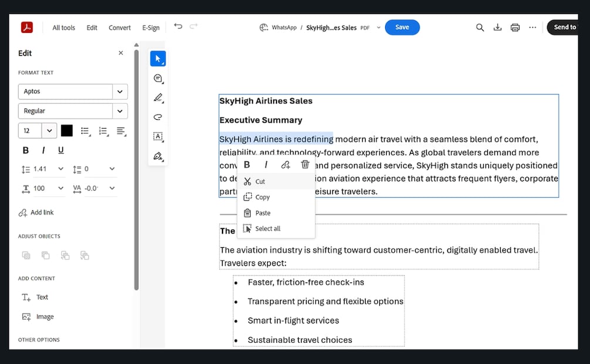Click the print icon
This screenshot has height=364, width=590.
click(515, 28)
